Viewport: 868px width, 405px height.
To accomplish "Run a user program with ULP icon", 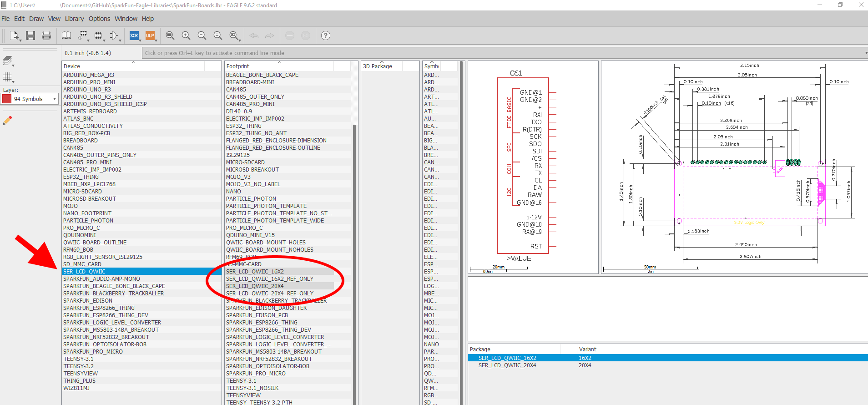I will coord(150,35).
